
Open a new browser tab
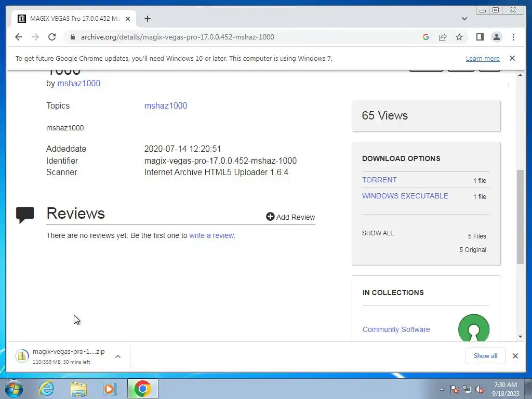(x=147, y=19)
